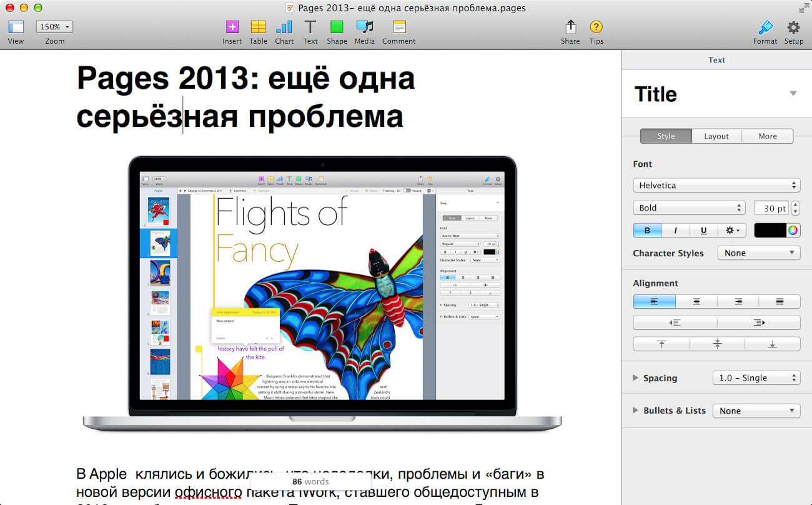Open the 1.0 – Single spacing dropdown
This screenshot has width=812, height=505.
tap(756, 378)
